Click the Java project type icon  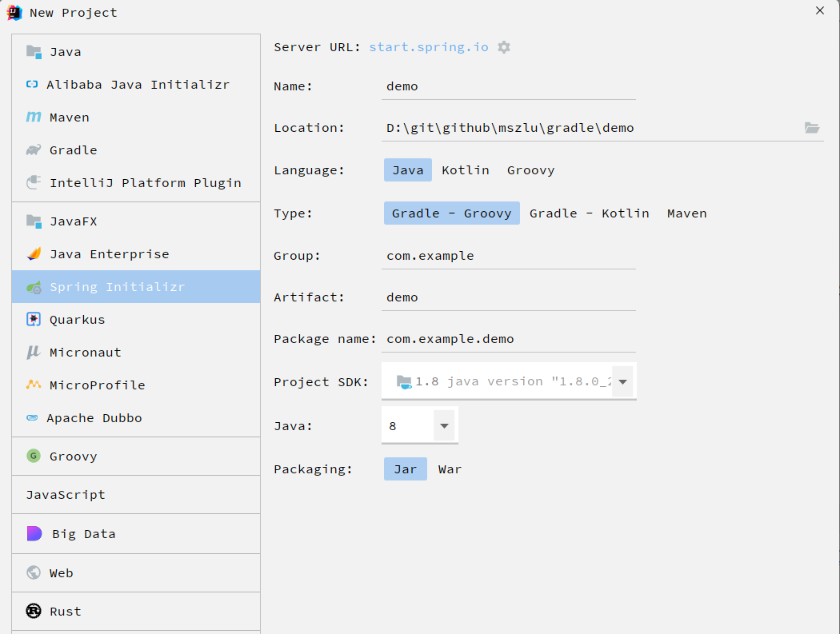[x=34, y=52]
